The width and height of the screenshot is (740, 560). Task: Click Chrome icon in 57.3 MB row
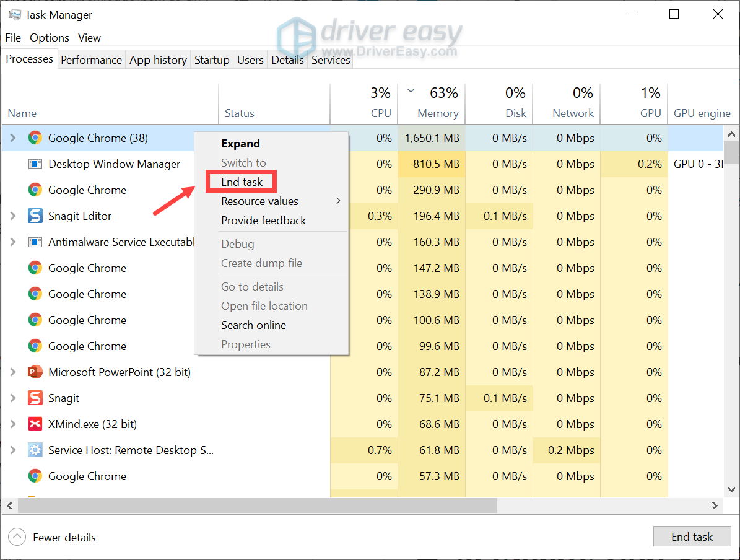(35, 476)
